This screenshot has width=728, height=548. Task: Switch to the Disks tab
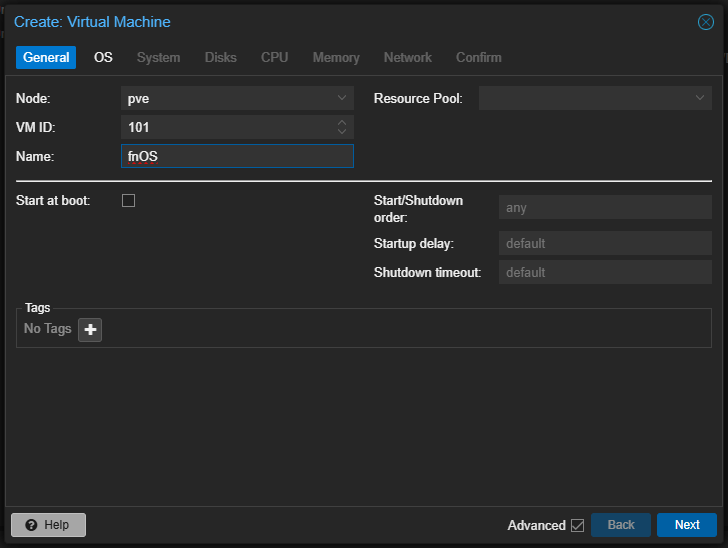point(221,58)
